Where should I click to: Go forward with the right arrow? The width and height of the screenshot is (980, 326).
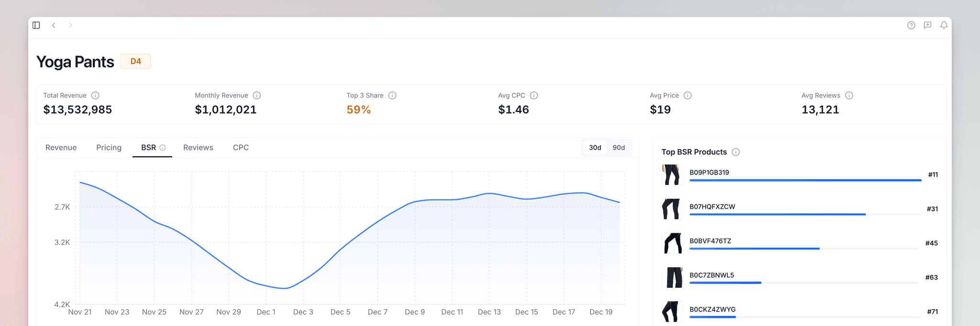70,25
